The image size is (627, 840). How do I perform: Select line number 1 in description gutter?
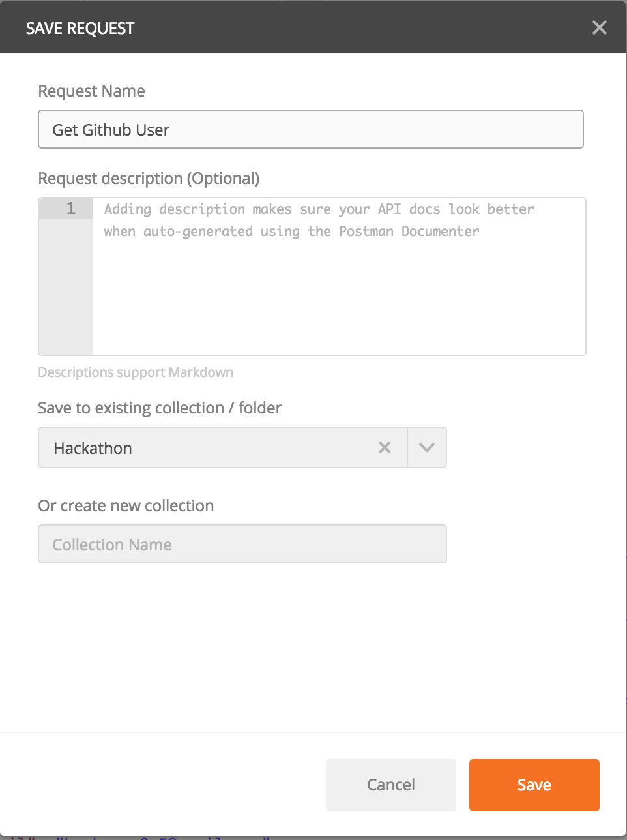71,209
